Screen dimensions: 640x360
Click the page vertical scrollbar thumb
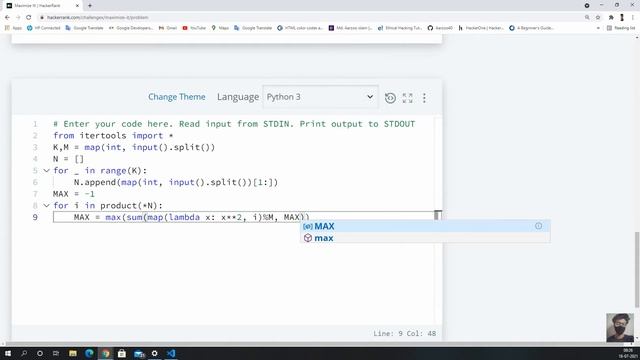click(637, 269)
